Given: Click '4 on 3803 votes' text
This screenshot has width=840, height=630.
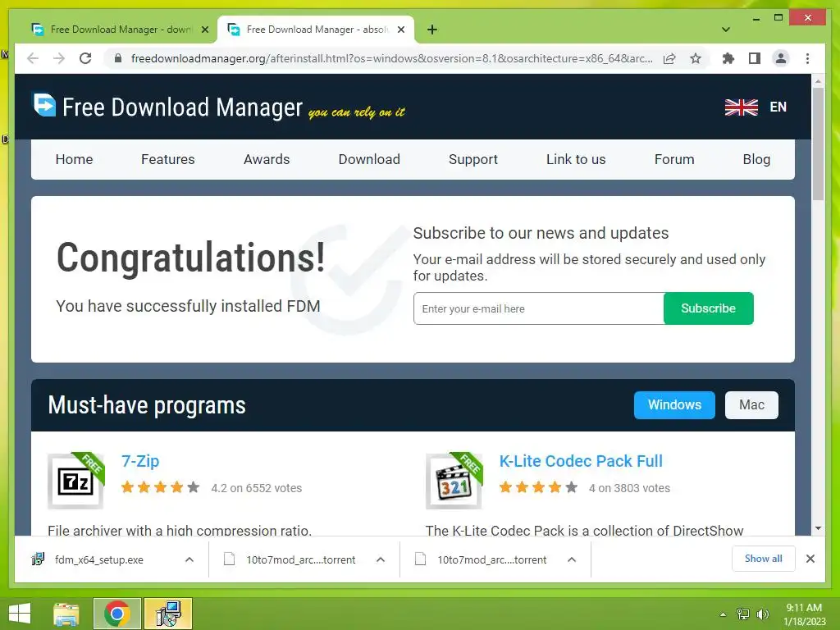Looking at the screenshot, I should point(629,488).
